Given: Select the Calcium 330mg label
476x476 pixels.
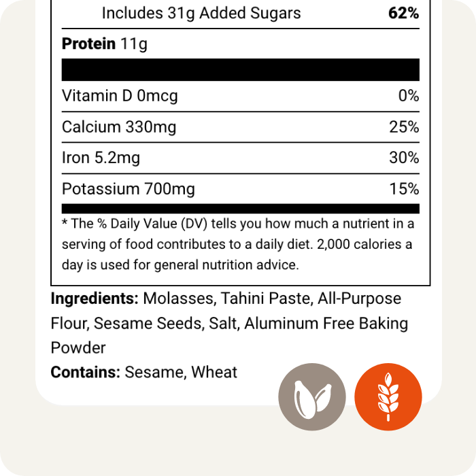Looking at the screenshot, I should 119,127.
